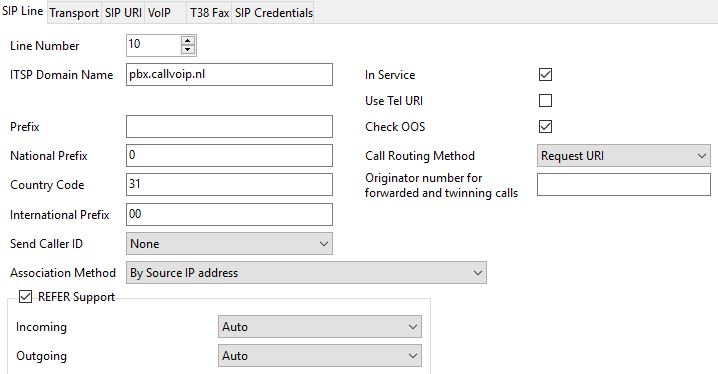Click the In Service label
This screenshot has width=718, height=374.
pyautogui.click(x=390, y=75)
